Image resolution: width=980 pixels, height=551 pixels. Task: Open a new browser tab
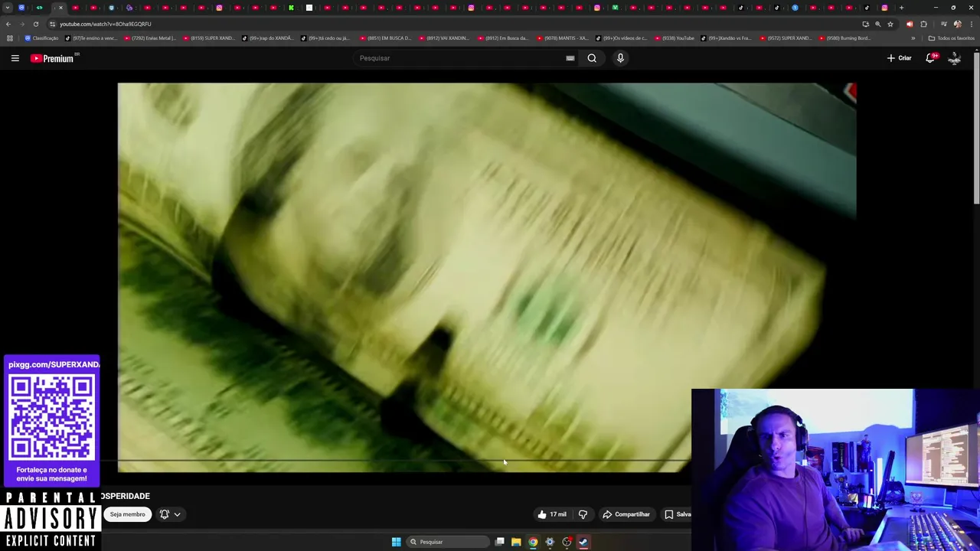point(901,8)
